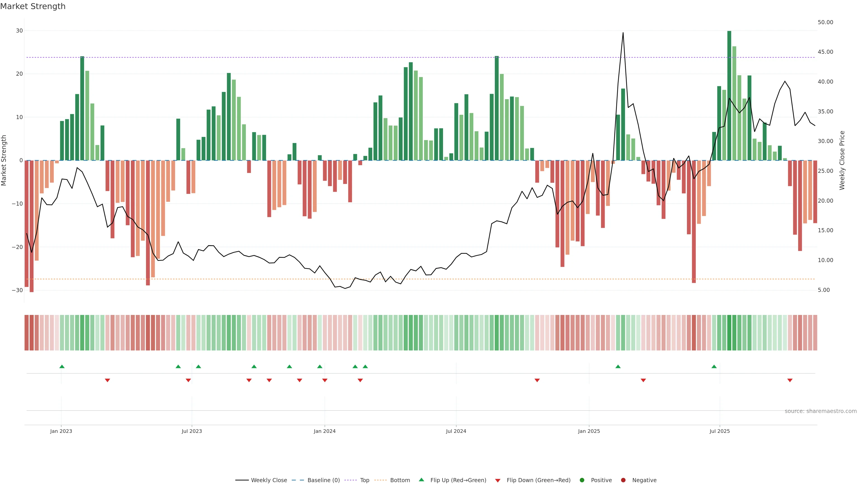Screen dimensions: 868x488
Task: Click the Market Strength chart title
Action: (33, 6)
